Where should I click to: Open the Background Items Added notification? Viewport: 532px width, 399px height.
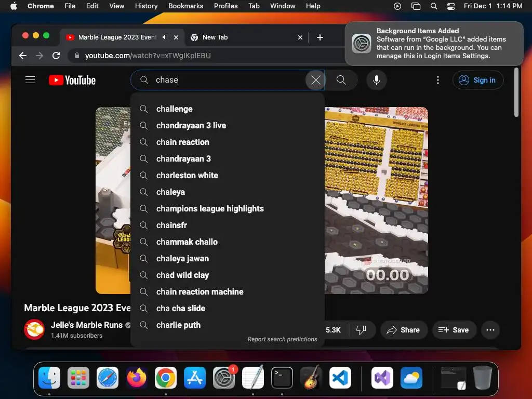[x=434, y=44]
